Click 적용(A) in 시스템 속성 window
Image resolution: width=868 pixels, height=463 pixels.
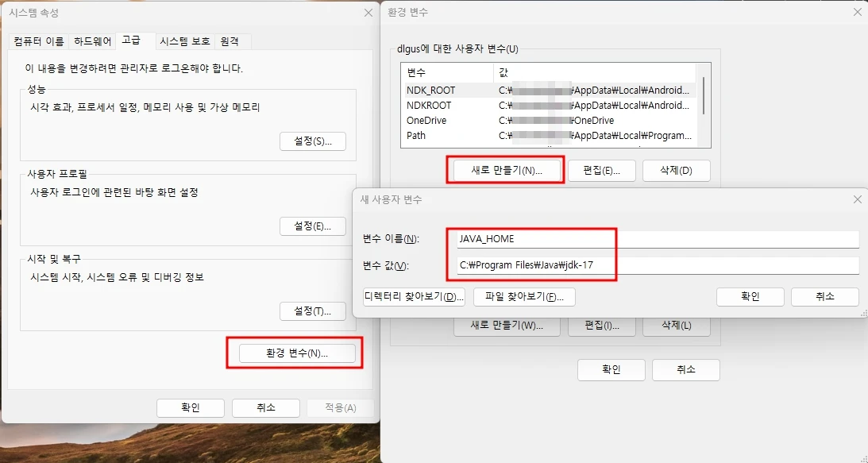(x=340, y=407)
